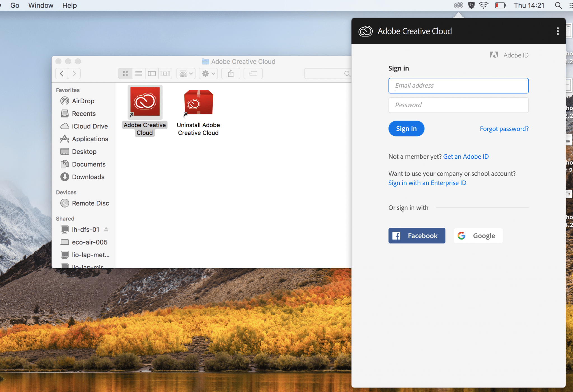Open the Uninstall Adobe Creative Cloud icon
573x392 pixels.
coord(198,103)
